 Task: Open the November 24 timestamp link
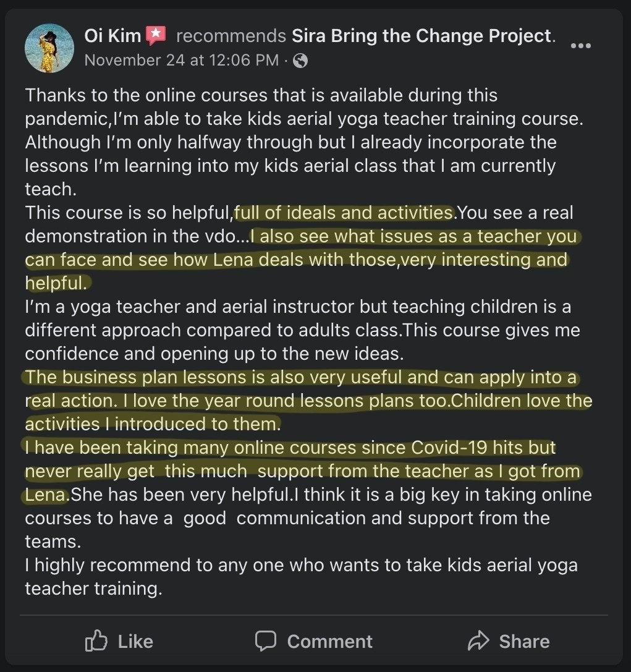(x=182, y=61)
